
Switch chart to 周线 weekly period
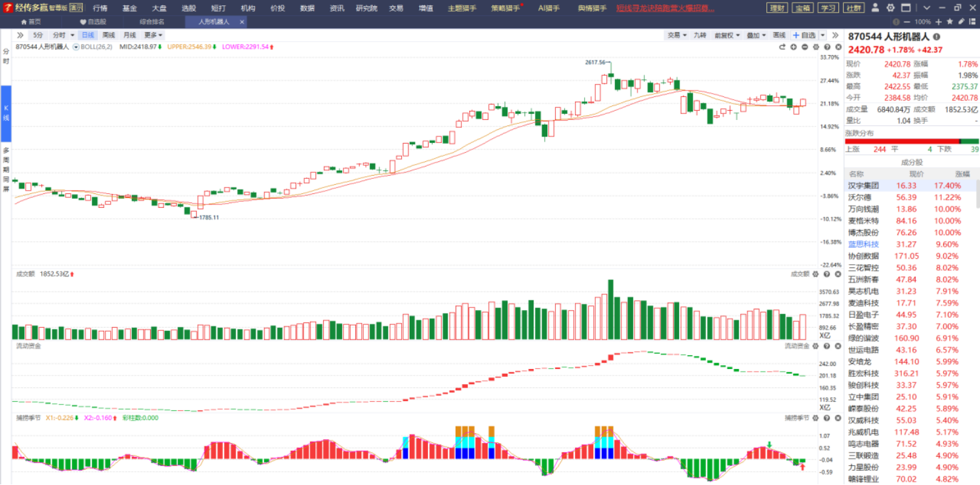coord(109,35)
